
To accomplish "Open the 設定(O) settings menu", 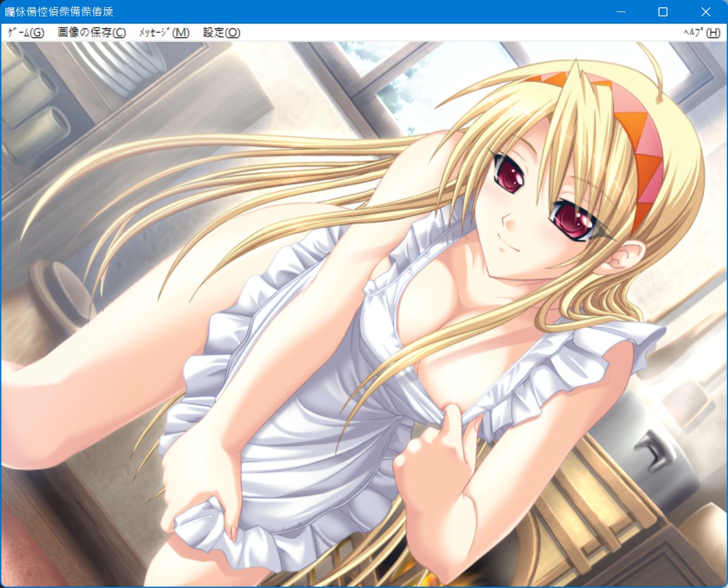I will pos(221,33).
